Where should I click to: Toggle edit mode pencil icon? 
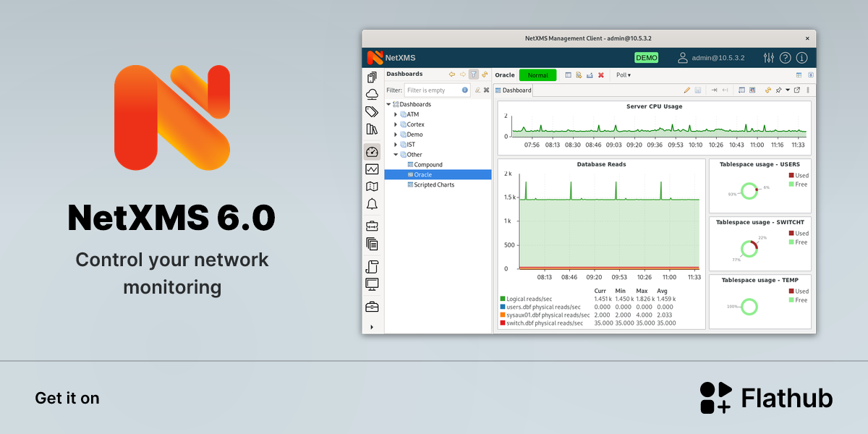click(x=687, y=90)
